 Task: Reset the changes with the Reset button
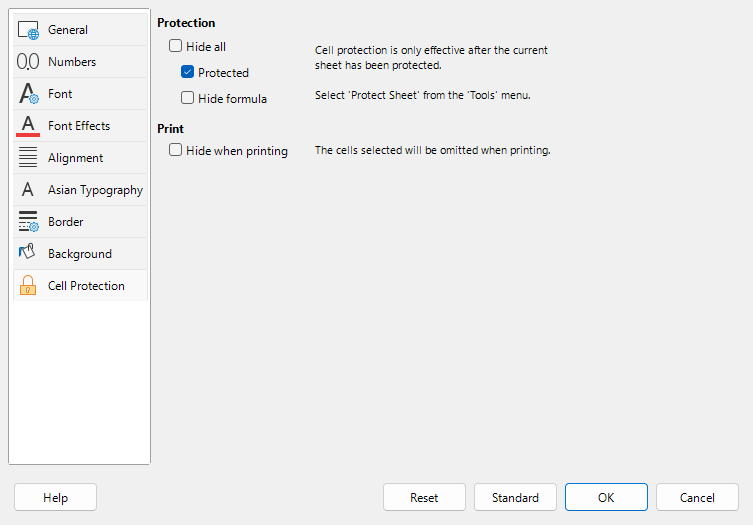point(424,497)
